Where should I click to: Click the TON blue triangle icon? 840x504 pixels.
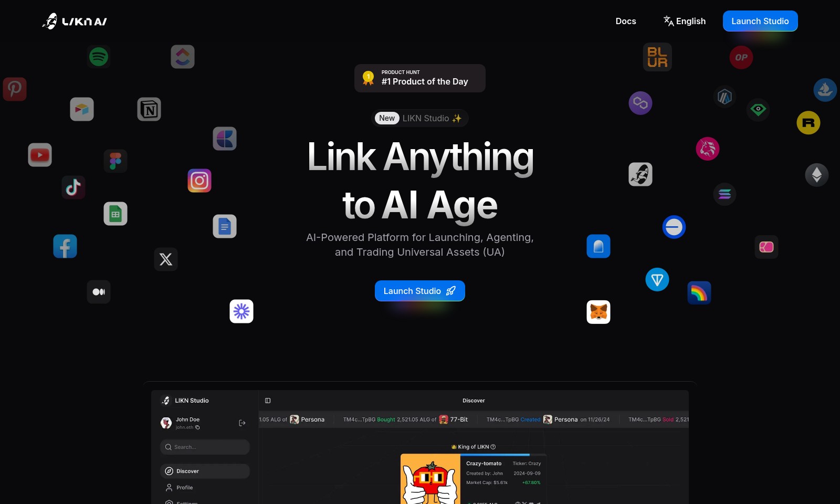pyautogui.click(x=657, y=279)
